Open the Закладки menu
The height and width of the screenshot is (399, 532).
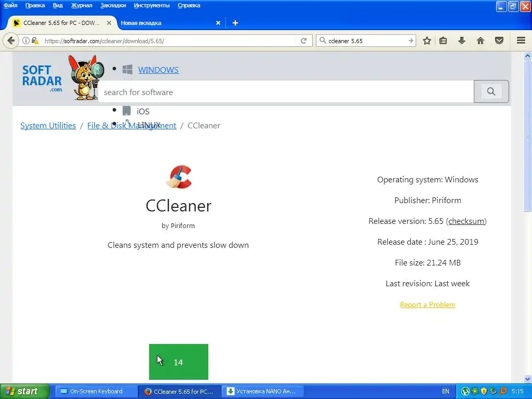pyautogui.click(x=113, y=5)
